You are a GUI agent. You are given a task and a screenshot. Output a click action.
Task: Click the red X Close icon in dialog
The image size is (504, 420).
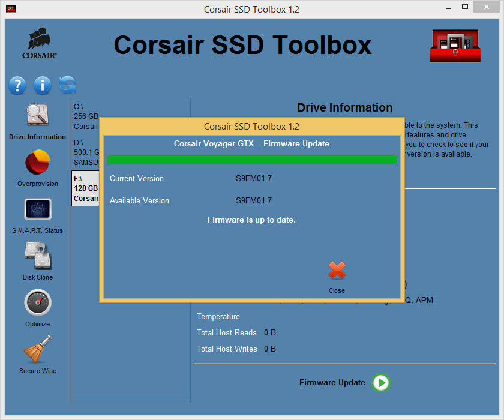coord(337,271)
